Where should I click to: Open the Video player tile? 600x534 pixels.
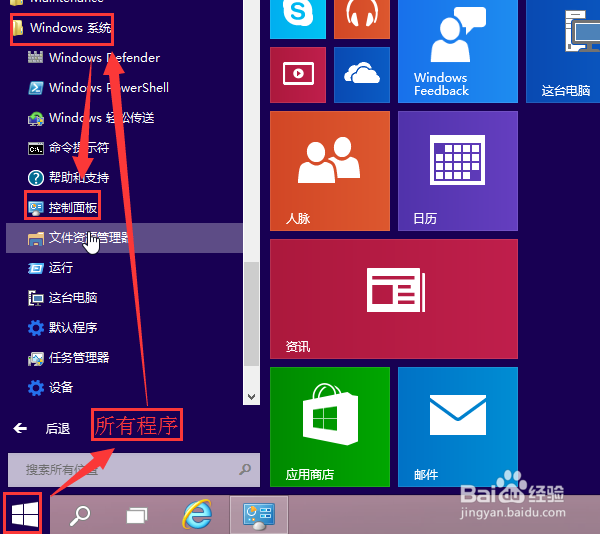(298, 75)
